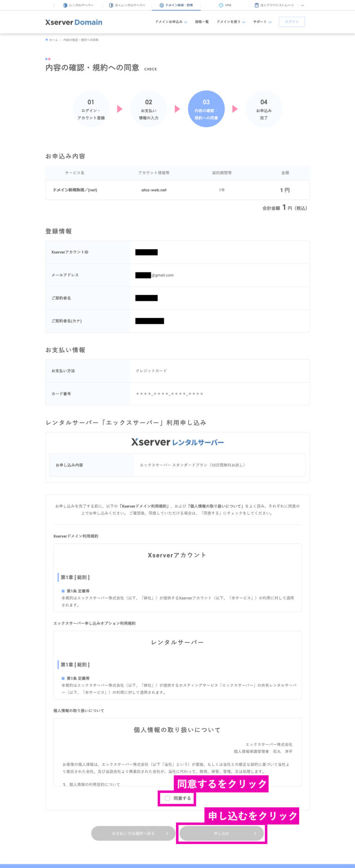Open the more services ellipsis icon

[302, 5]
